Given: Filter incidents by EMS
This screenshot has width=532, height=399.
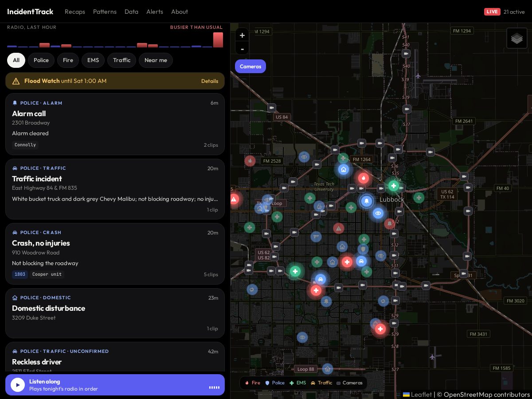Looking at the screenshot, I should pos(93,60).
